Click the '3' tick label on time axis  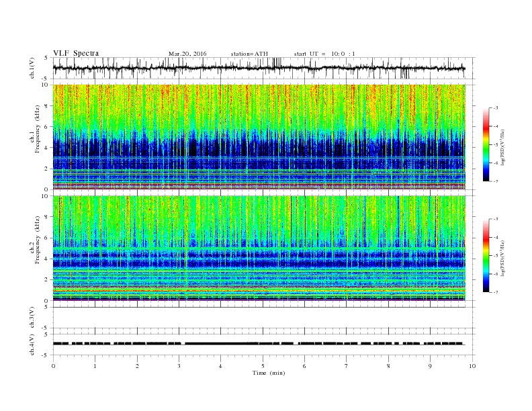pyautogui.click(x=179, y=366)
